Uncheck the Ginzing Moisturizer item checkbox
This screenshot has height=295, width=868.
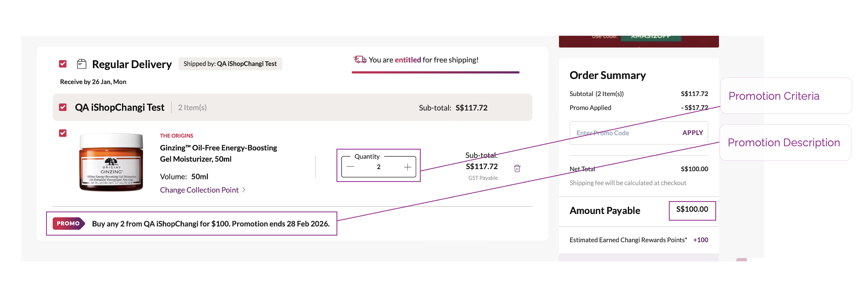63,133
